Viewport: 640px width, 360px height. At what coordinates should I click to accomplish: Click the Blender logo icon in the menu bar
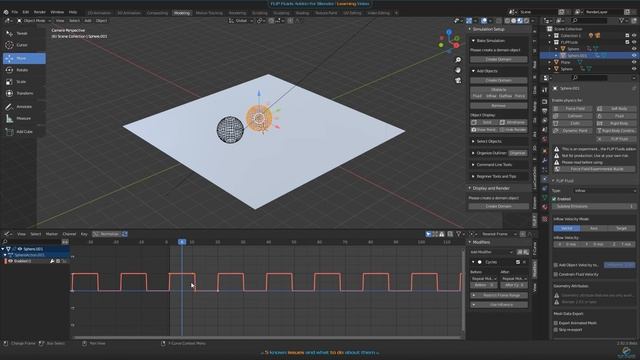click(x=6, y=12)
